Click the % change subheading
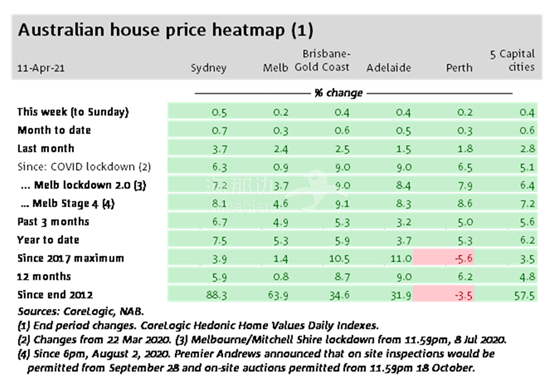The width and height of the screenshot is (554, 387). click(338, 93)
